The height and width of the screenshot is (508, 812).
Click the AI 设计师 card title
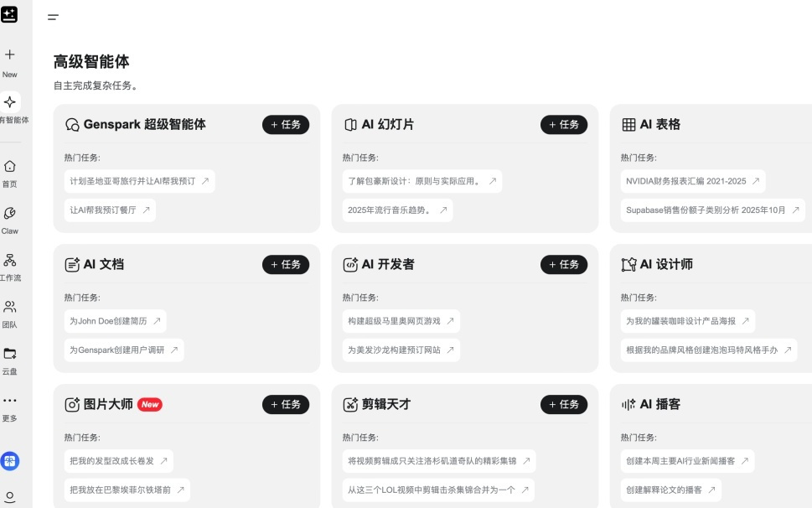(x=666, y=265)
